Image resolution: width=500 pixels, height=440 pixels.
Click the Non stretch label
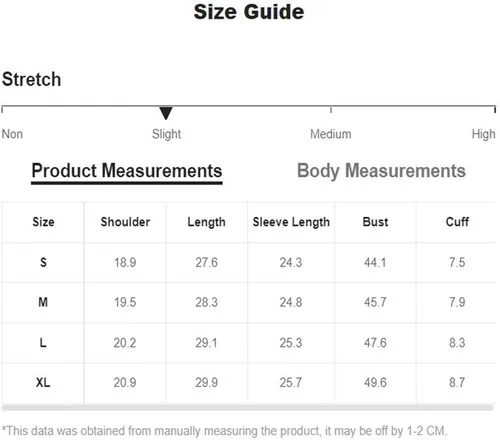[x=12, y=134]
